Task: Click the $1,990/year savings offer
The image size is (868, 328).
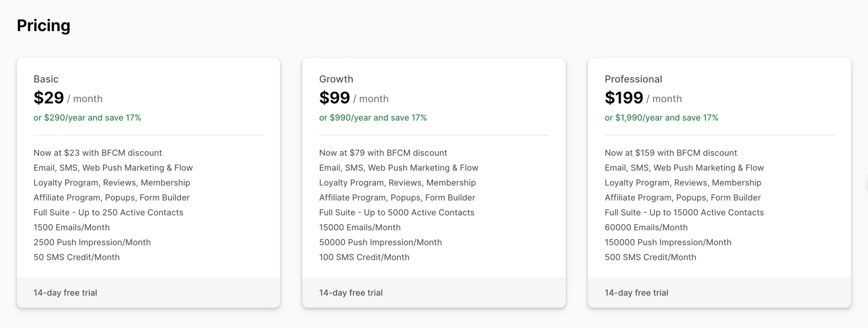Action: pyautogui.click(x=661, y=118)
